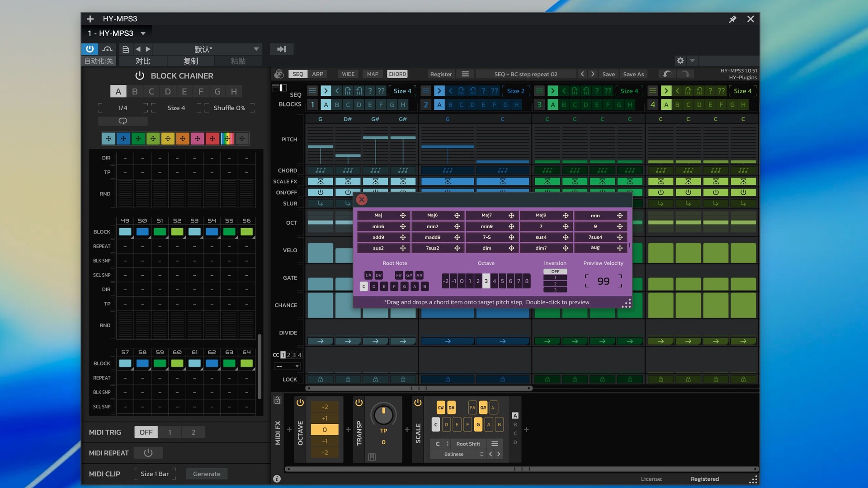Screen dimensions: 868x488
Task: Click the Save As button
Action: 633,74
